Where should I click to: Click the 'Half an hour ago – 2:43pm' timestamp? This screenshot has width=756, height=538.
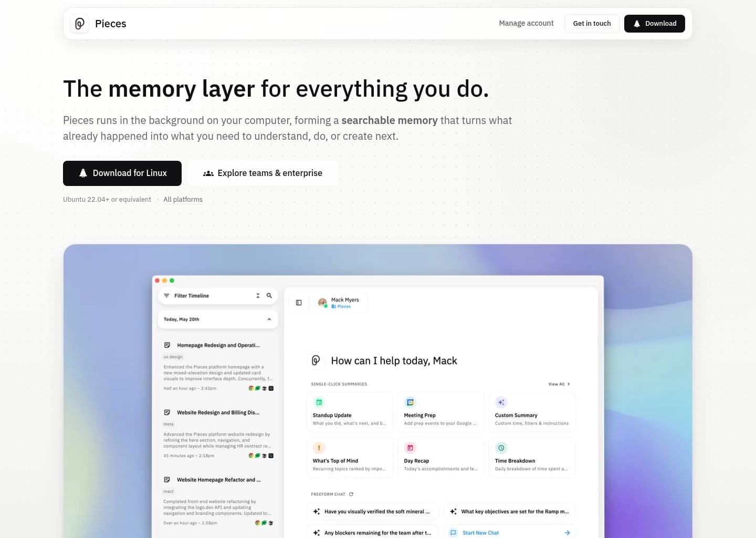click(x=190, y=388)
